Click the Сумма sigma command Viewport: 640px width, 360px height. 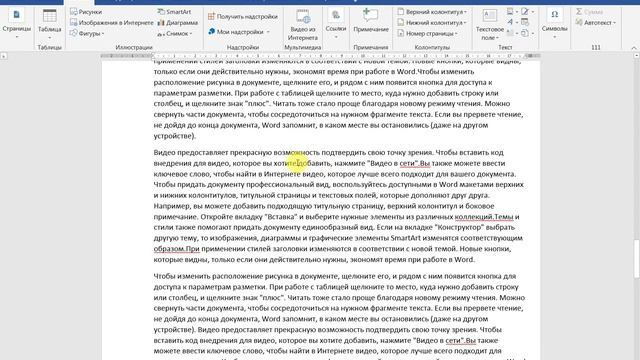click(x=590, y=12)
